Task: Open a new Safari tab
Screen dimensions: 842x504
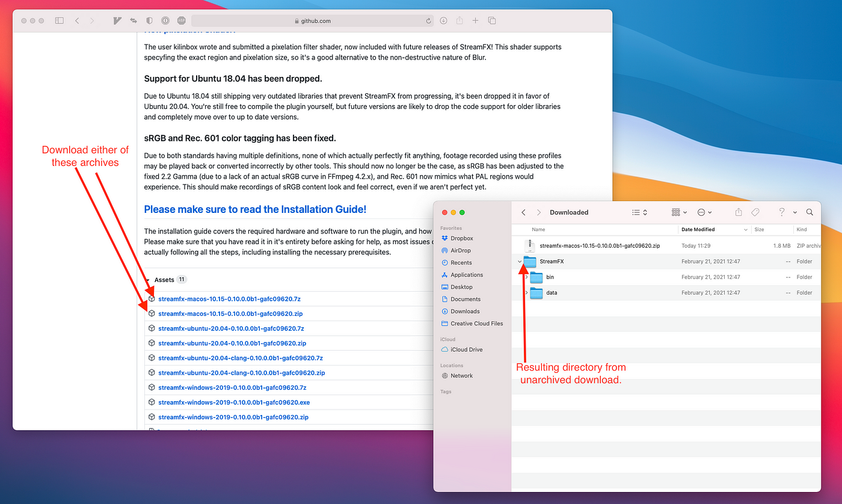Action: click(x=475, y=20)
